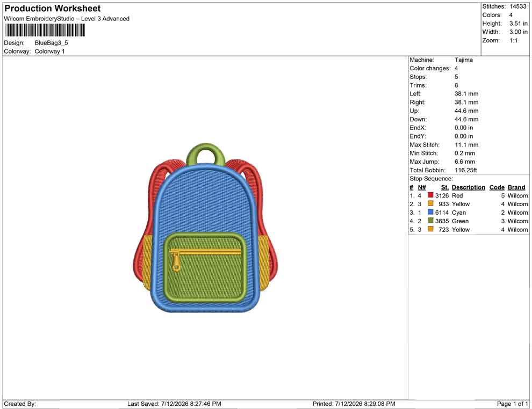The height and width of the screenshot is (409, 532).
Task: Click the Page 1 of 1 footer text
Action: coord(512,404)
